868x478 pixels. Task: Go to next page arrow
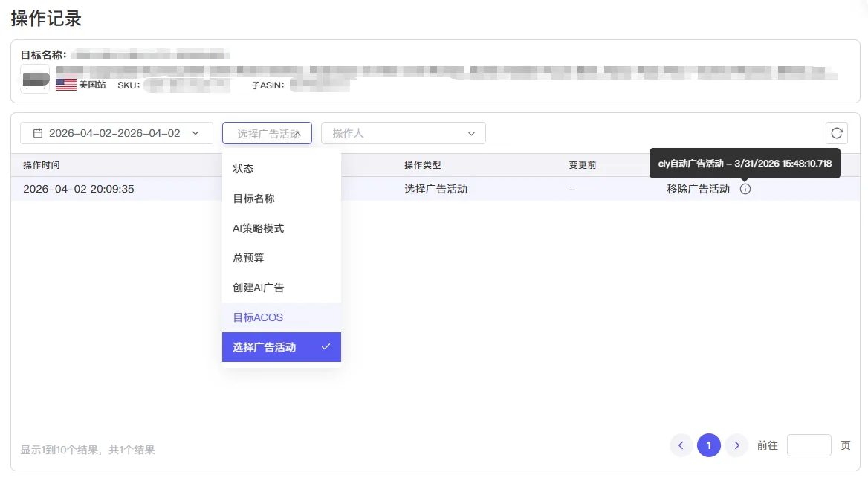click(x=736, y=445)
